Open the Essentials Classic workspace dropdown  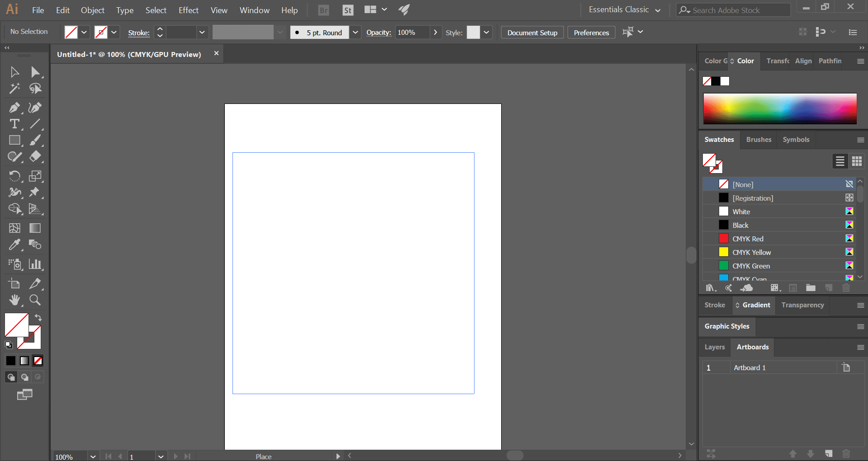[x=625, y=10]
